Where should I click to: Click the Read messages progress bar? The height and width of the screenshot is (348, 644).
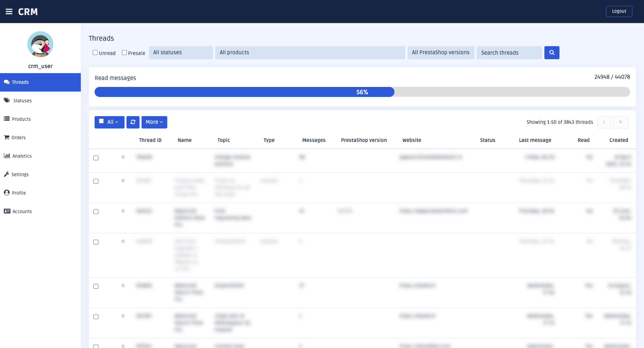362,92
